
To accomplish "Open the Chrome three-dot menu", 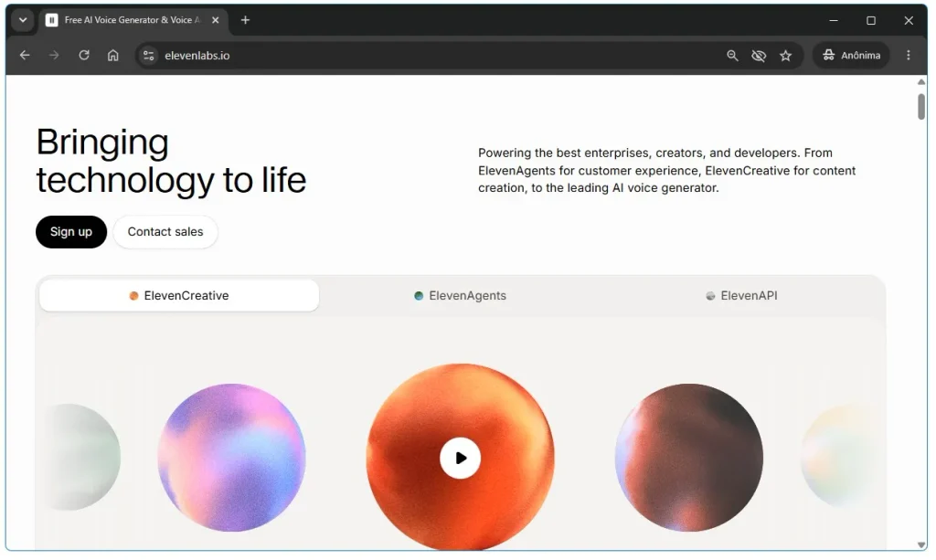I will coord(909,56).
